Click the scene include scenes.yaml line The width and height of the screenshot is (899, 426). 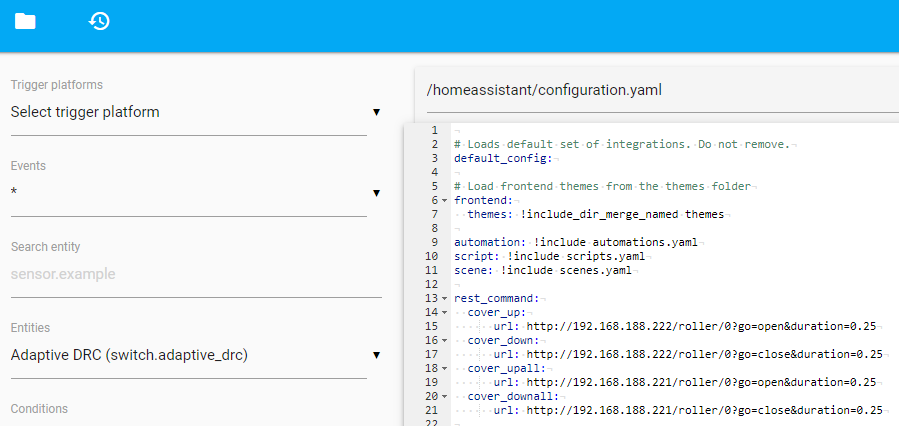click(545, 270)
